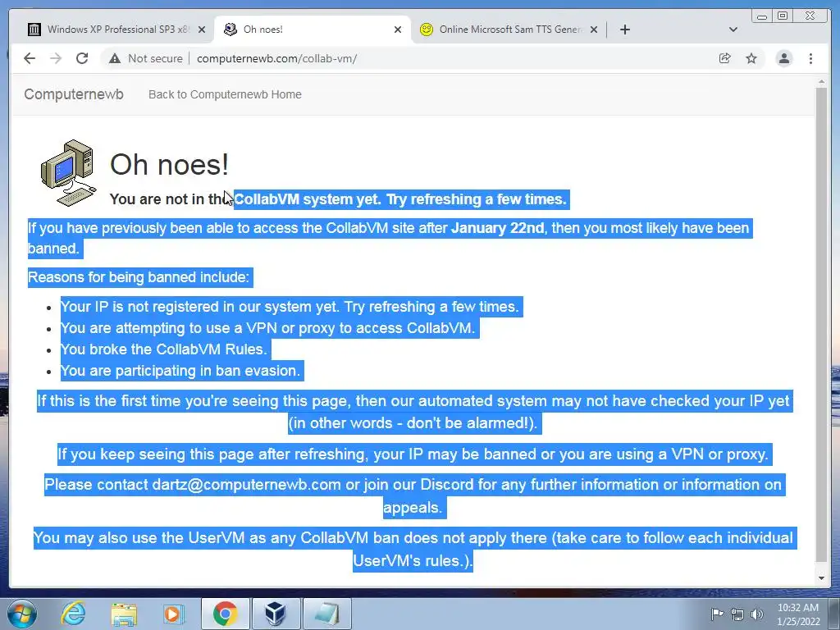Close the Chrome window
Image resolution: width=840 pixels, height=630 pixels.
click(x=810, y=16)
